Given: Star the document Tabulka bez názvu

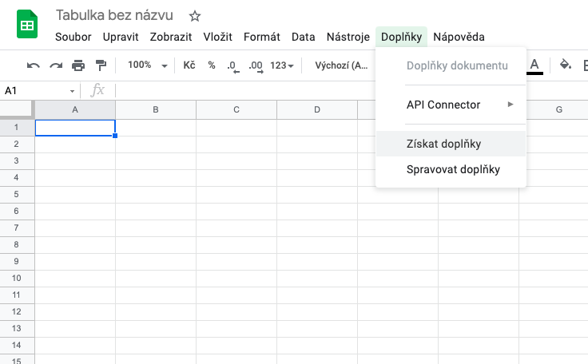Looking at the screenshot, I should [x=195, y=16].
